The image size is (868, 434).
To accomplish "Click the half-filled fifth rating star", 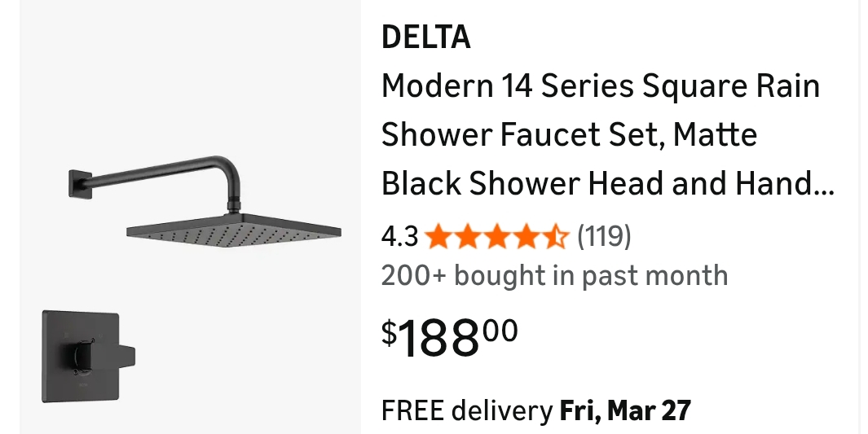I will [x=556, y=237].
